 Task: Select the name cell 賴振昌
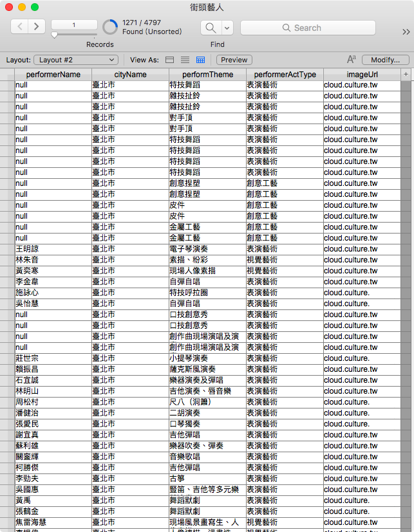pos(53,369)
